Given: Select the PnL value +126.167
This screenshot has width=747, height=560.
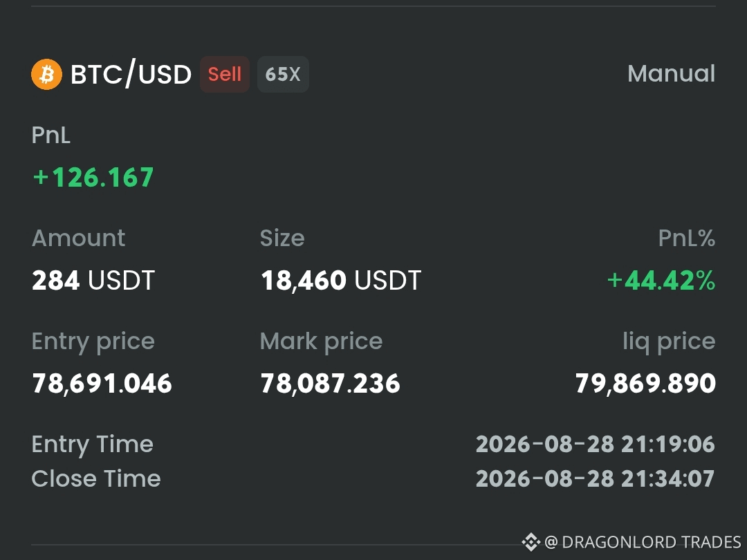Looking at the screenshot, I should pos(93,177).
